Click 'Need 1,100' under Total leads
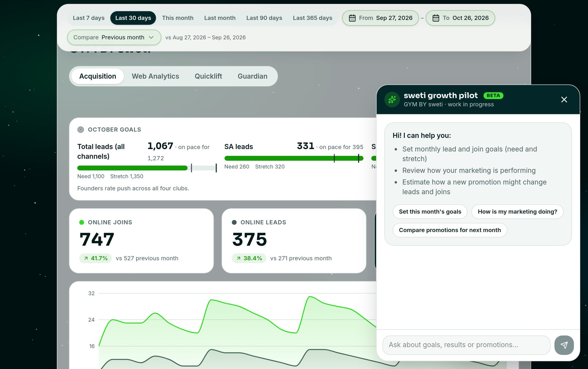588x369 pixels. (x=91, y=177)
